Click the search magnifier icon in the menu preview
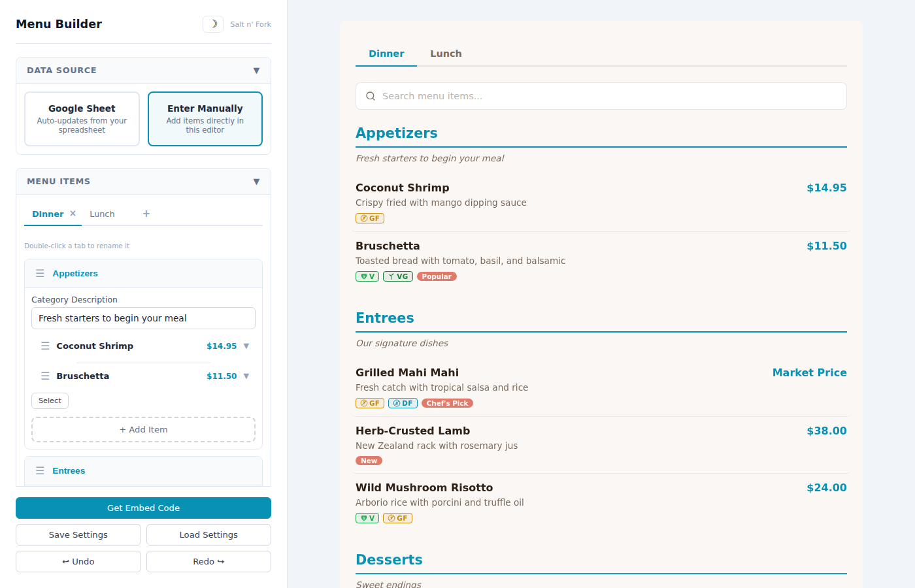The image size is (915, 588). (x=371, y=95)
